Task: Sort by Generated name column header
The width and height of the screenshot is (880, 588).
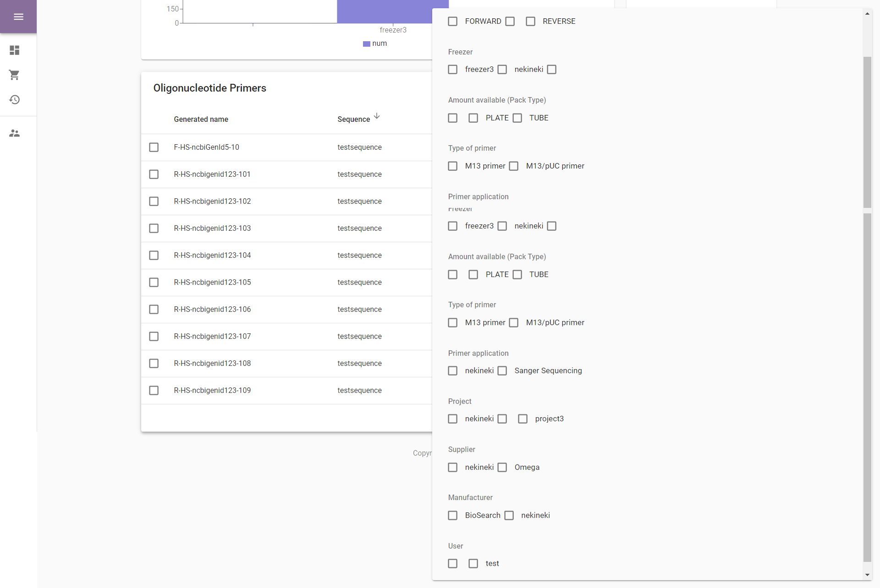Action: 201,120
